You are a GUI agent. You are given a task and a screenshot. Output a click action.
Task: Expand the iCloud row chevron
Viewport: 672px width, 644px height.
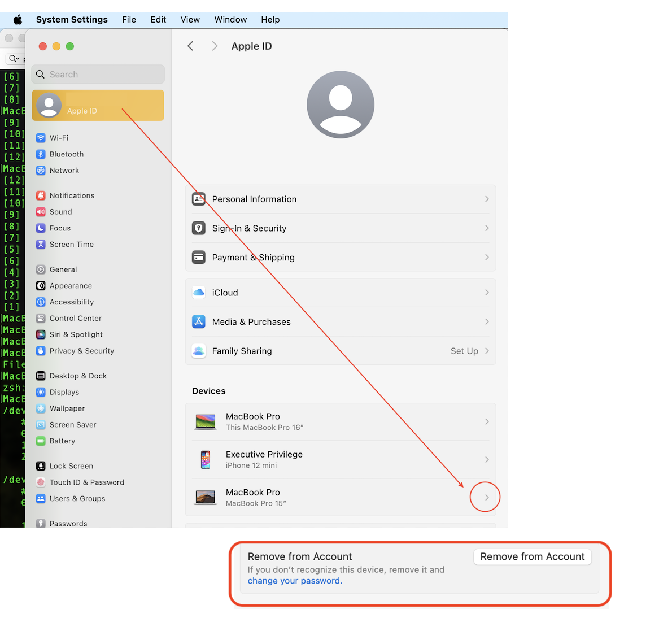tap(487, 293)
